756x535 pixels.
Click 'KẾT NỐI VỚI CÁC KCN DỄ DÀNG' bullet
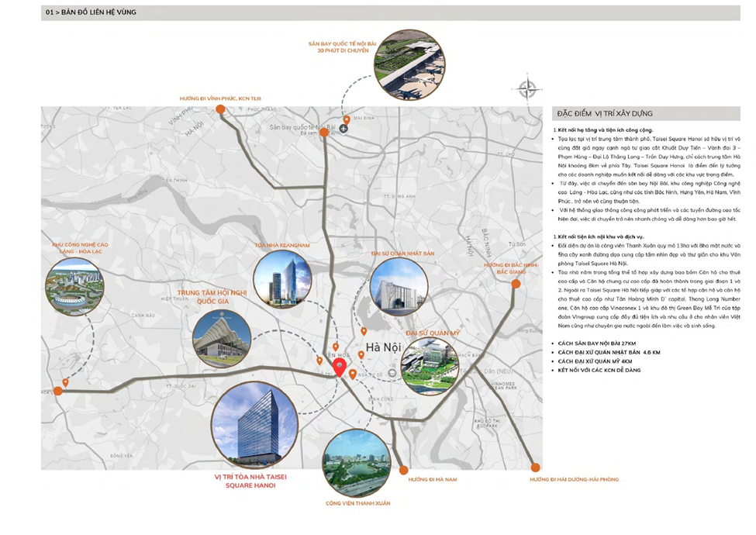[599, 370]
